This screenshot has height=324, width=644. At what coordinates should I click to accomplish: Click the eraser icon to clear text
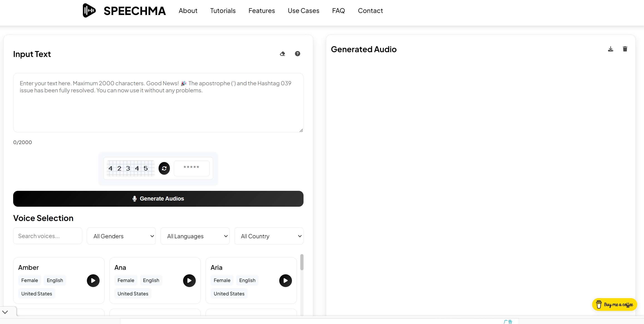[282, 54]
